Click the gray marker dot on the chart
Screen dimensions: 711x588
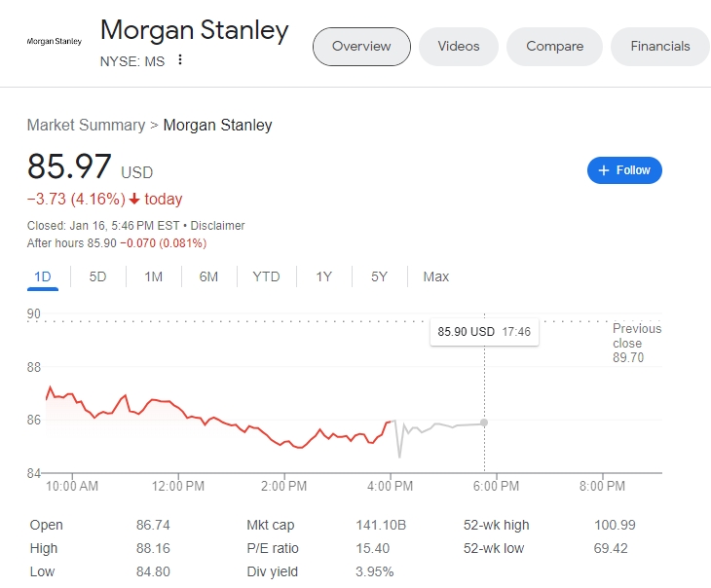[485, 423]
